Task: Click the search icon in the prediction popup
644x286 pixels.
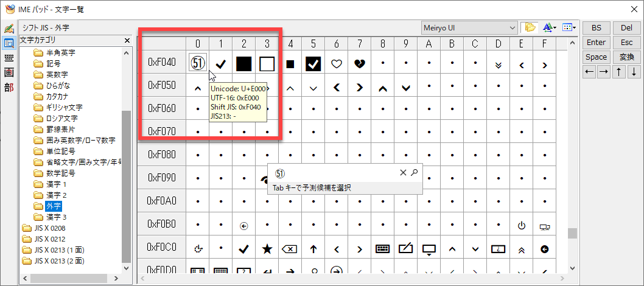Action: 415,173
